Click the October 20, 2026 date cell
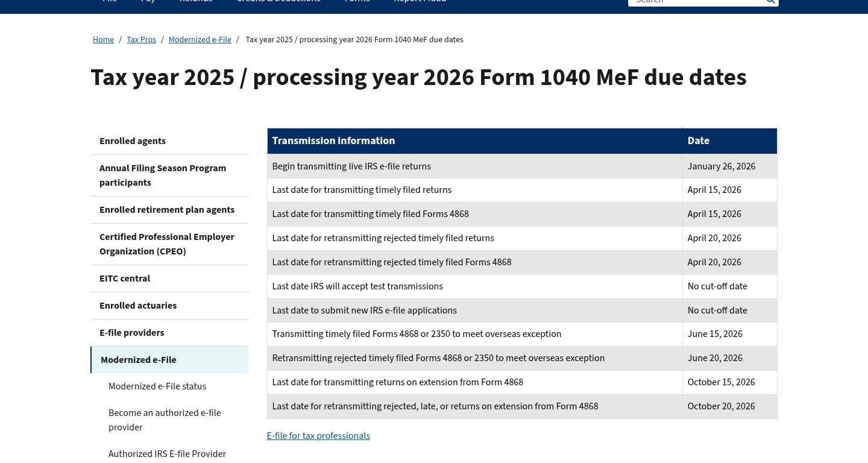868x463 pixels. tap(730, 407)
